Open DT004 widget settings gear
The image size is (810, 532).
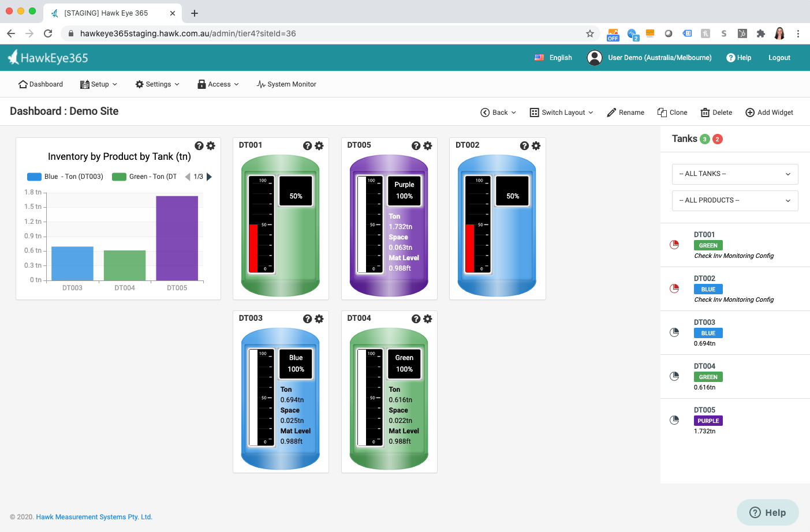428,319
